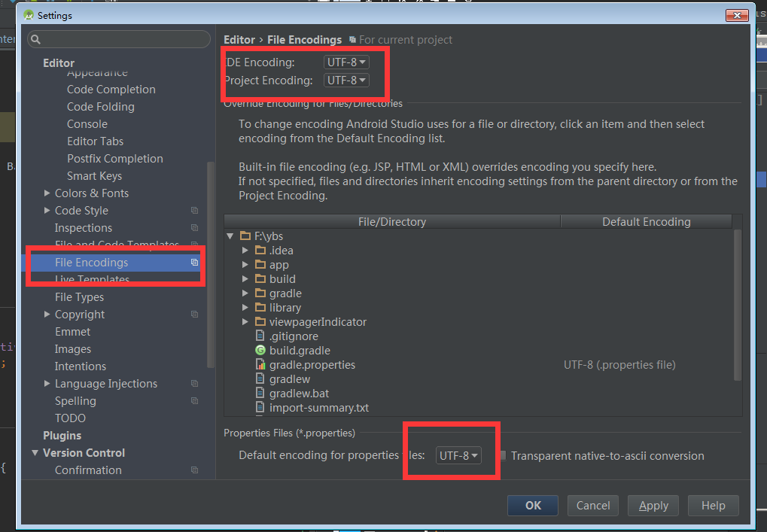This screenshot has height=532, width=767.
Task: Open Help for this settings page
Action: 714,505
